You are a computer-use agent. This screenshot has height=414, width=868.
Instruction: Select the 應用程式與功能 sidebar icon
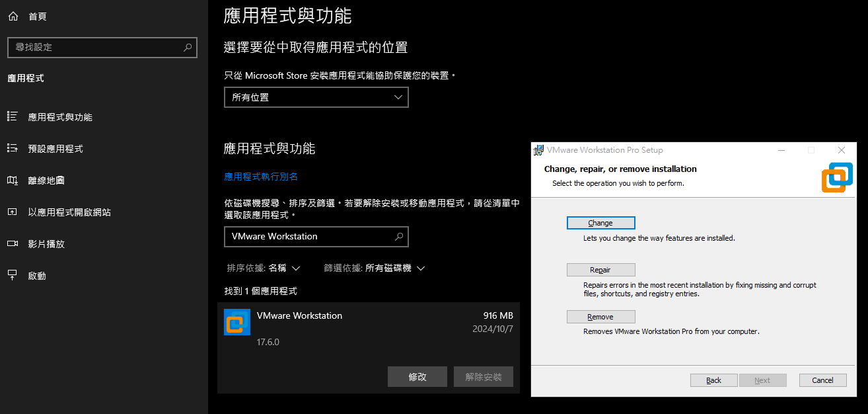pyautogui.click(x=12, y=117)
